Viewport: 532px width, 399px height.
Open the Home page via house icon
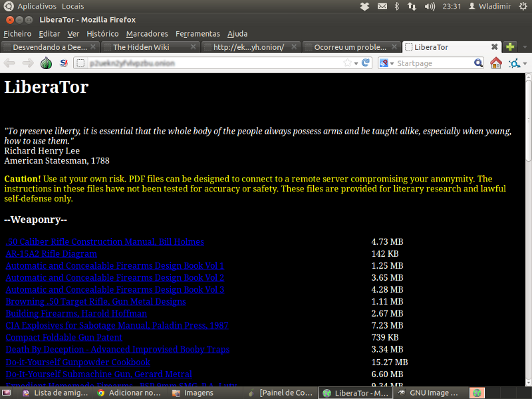495,63
